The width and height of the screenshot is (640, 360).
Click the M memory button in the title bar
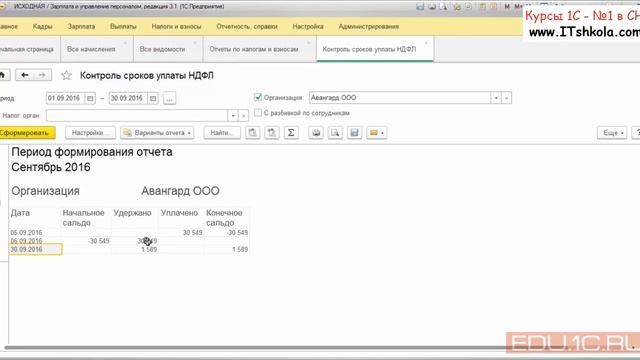coord(507,7)
